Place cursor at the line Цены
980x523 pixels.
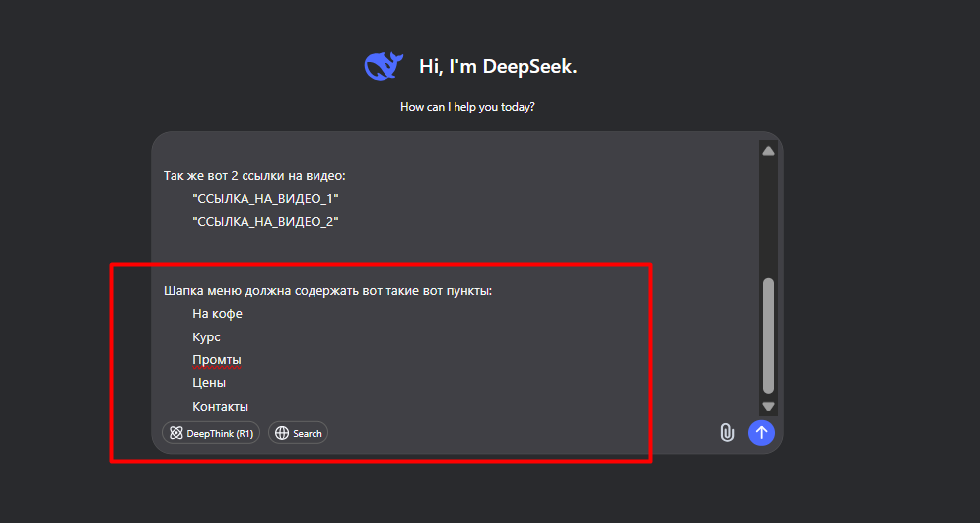pyautogui.click(x=209, y=382)
